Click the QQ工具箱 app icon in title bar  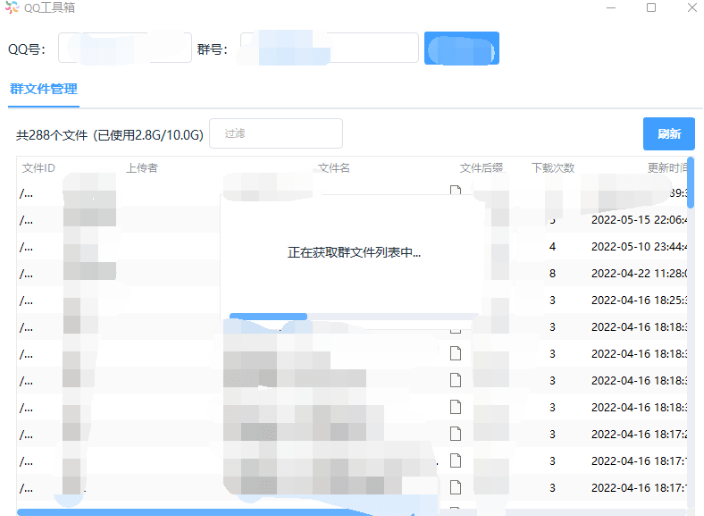(12, 7)
